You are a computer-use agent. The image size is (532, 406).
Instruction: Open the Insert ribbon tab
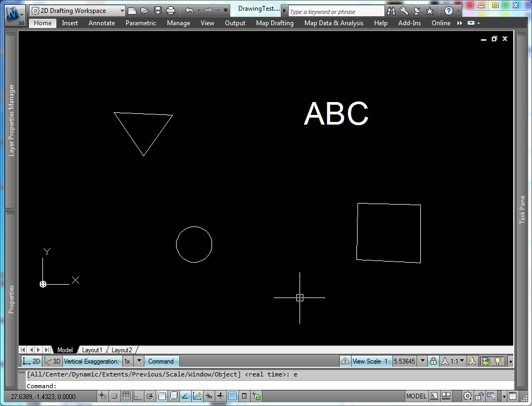point(70,23)
